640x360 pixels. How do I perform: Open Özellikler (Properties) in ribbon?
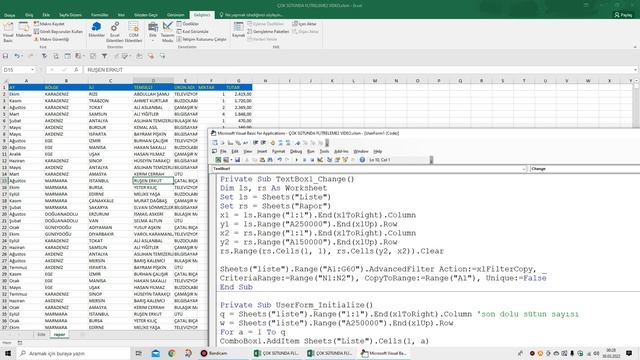pyautogui.click(x=188, y=24)
